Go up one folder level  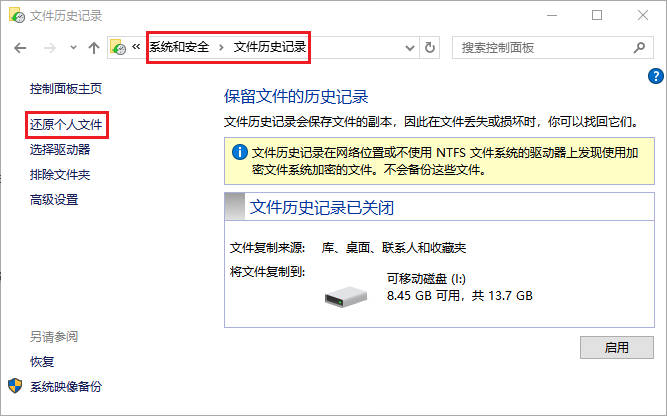[x=94, y=48]
